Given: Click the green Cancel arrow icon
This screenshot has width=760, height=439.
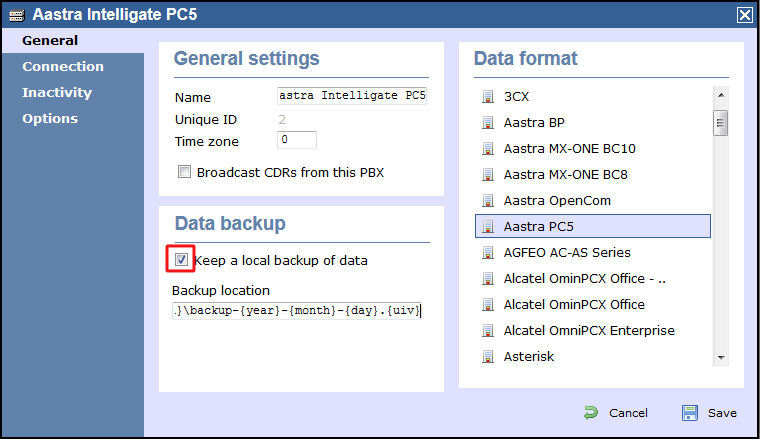Looking at the screenshot, I should point(591,413).
